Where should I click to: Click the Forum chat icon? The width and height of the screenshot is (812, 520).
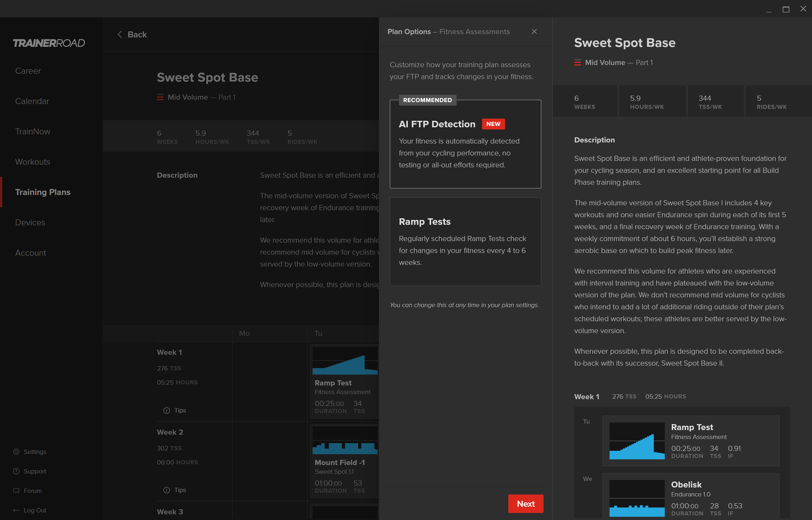pyautogui.click(x=16, y=491)
